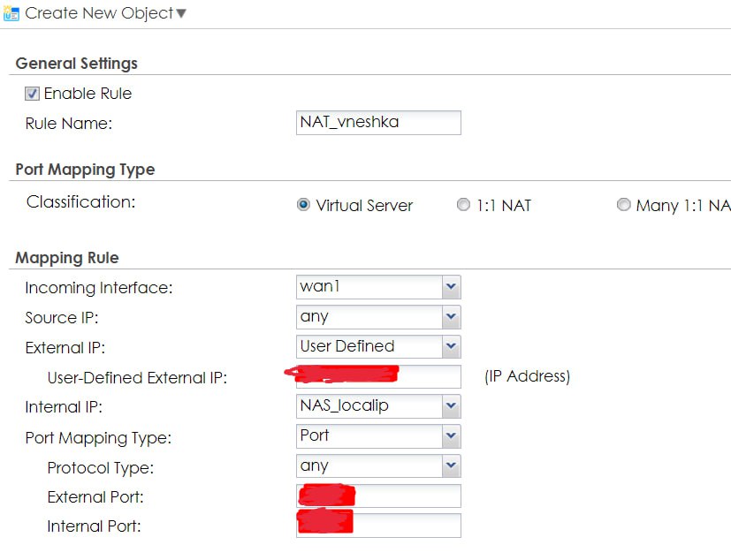Click the General Settings heading
The image size is (731, 560).
(76, 64)
